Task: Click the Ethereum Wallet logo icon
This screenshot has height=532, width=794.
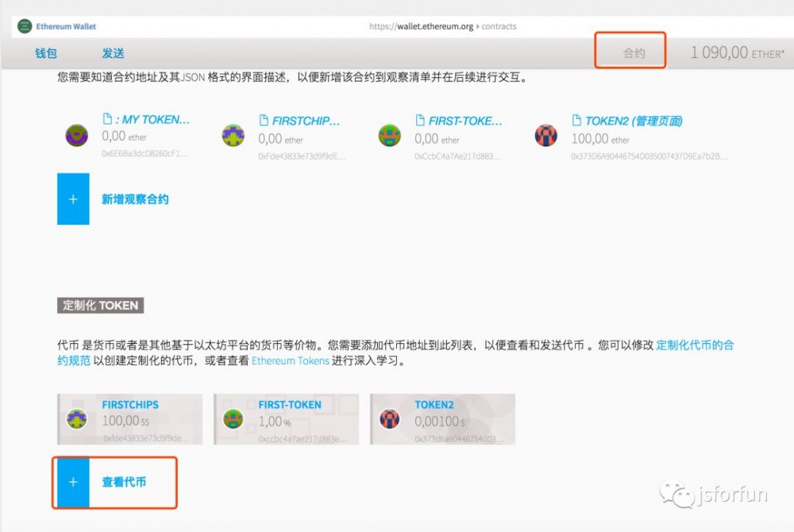Action: 24,25
